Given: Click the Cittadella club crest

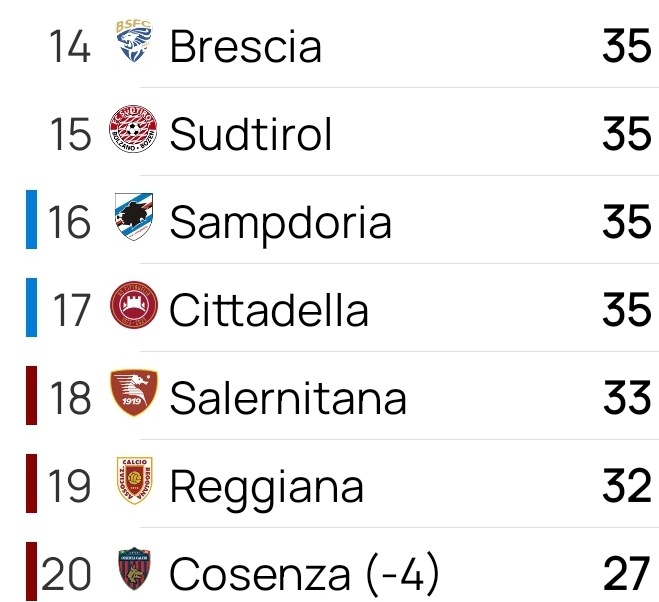Looking at the screenshot, I should coord(134,305).
